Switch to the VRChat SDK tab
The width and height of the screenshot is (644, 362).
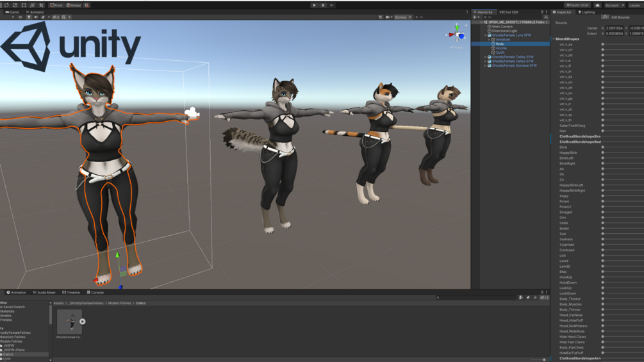pyautogui.click(x=508, y=12)
